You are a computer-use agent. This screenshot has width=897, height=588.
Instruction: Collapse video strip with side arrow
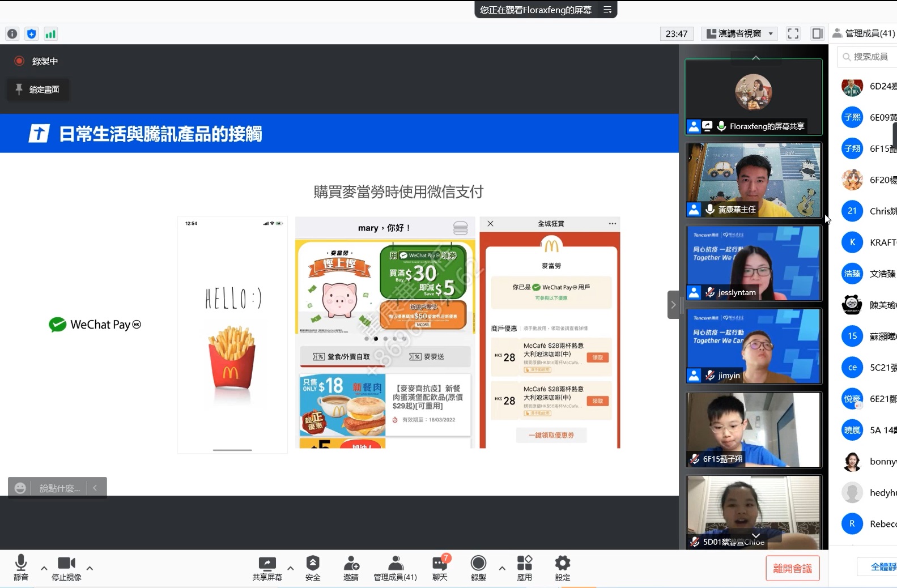(x=673, y=305)
